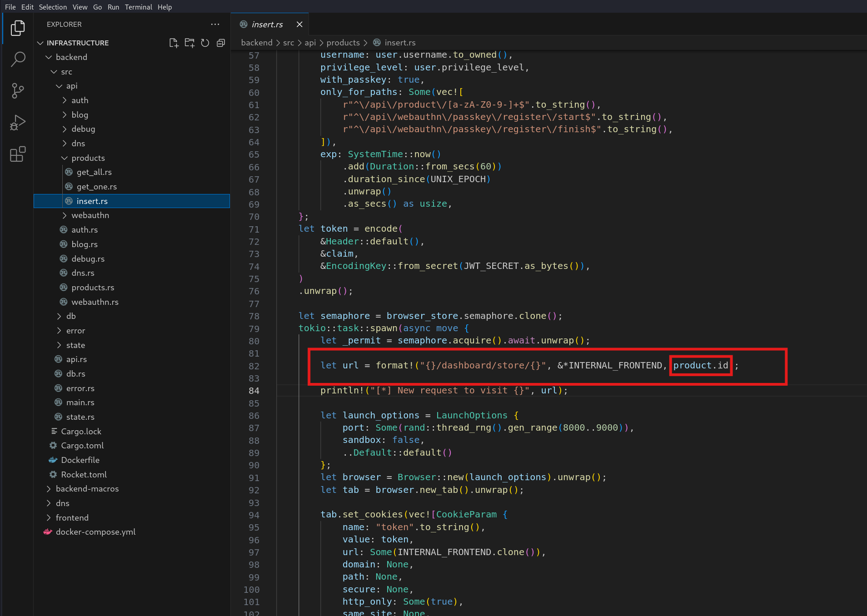Collapse the products folder
867x616 pixels.
pyautogui.click(x=88, y=158)
